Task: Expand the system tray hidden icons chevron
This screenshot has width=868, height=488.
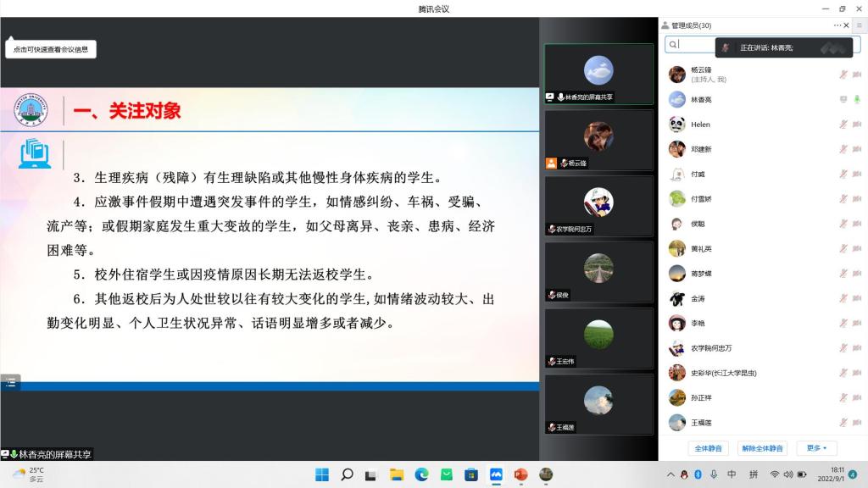Action: [x=670, y=474]
